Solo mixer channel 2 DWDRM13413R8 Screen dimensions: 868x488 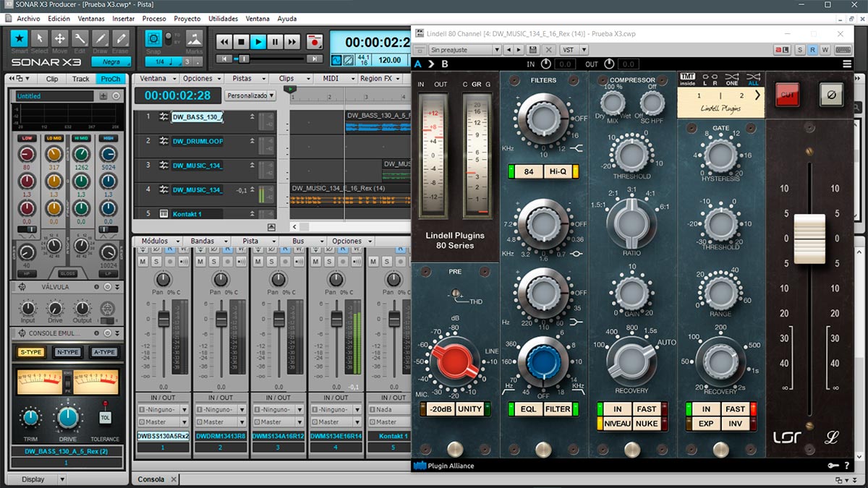tap(213, 261)
